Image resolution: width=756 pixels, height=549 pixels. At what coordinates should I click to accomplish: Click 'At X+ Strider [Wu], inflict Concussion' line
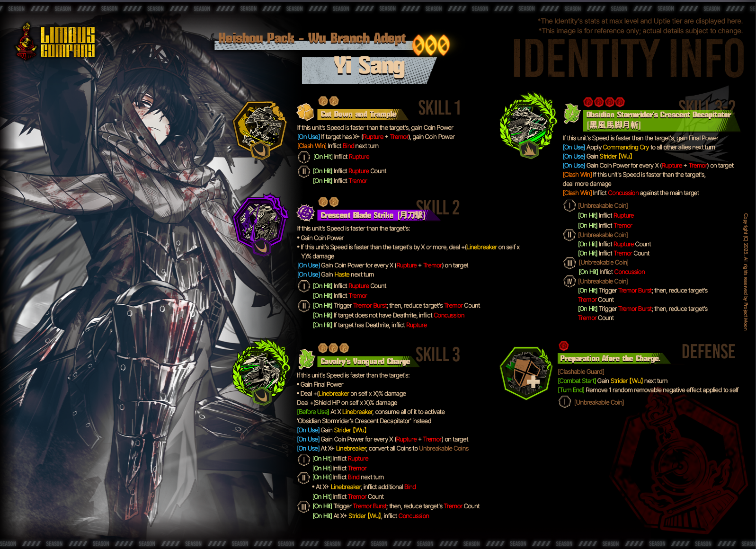pyautogui.click(x=371, y=516)
